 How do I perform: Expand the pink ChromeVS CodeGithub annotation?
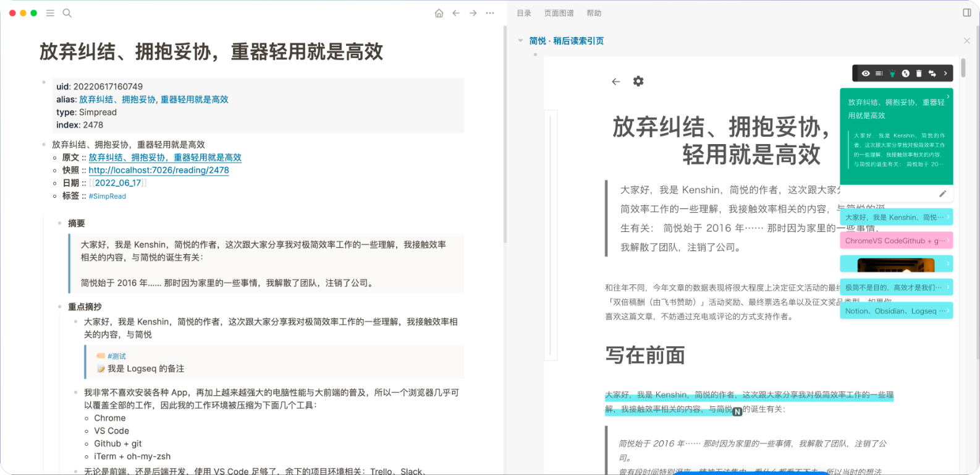(896, 241)
